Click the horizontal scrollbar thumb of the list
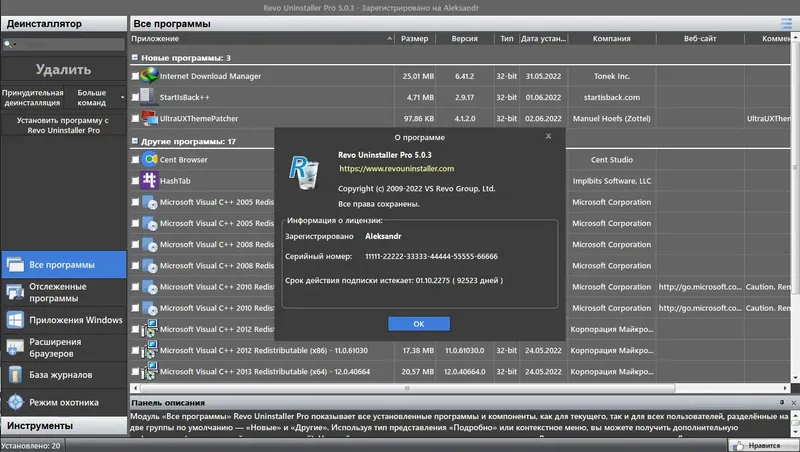The height and width of the screenshot is (452, 800). [x=407, y=388]
